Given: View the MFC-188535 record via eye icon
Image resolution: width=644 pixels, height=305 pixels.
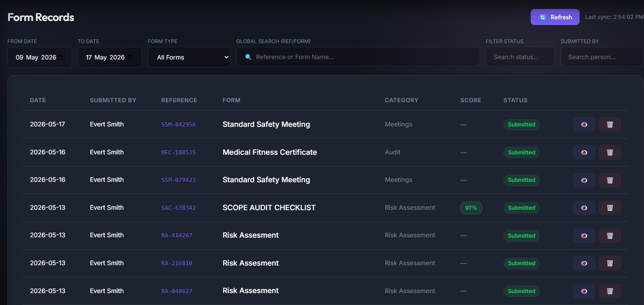Looking at the screenshot, I should [x=584, y=152].
